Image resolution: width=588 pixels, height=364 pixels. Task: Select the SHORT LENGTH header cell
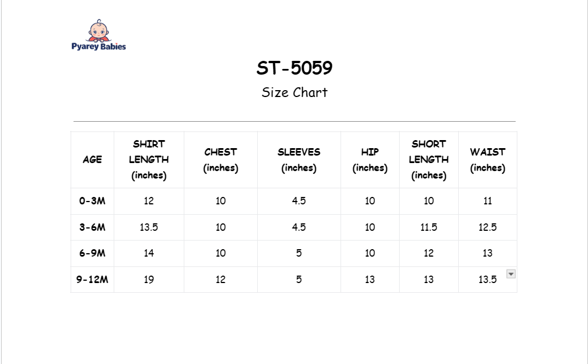[428, 160]
